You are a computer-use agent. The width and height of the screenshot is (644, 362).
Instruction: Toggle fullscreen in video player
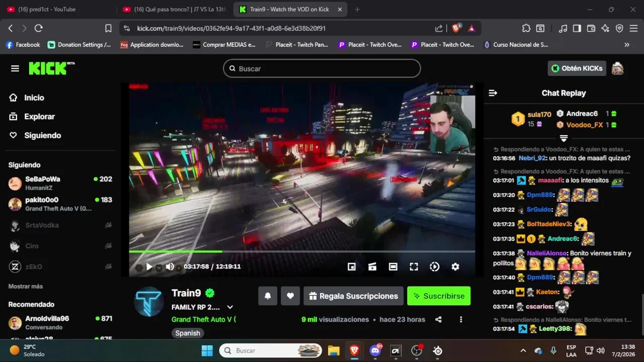coord(414,267)
